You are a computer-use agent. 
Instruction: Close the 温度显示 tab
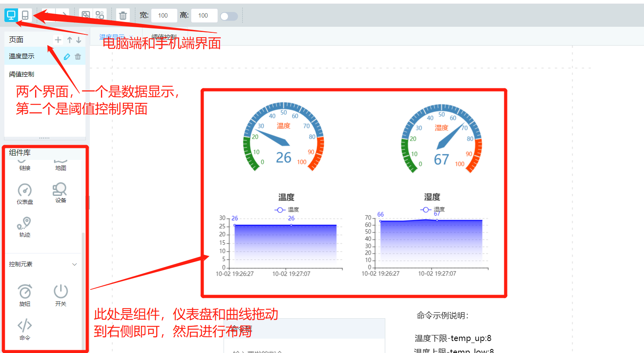(x=131, y=36)
